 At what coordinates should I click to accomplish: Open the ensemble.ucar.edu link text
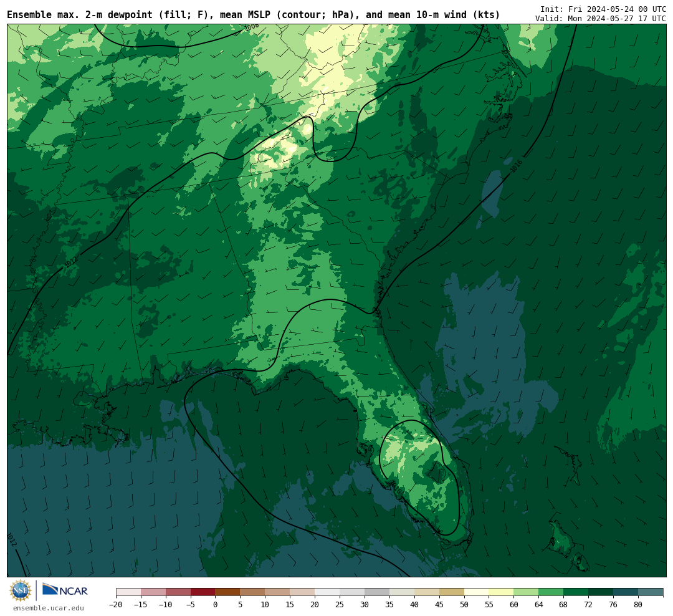[x=49, y=608]
